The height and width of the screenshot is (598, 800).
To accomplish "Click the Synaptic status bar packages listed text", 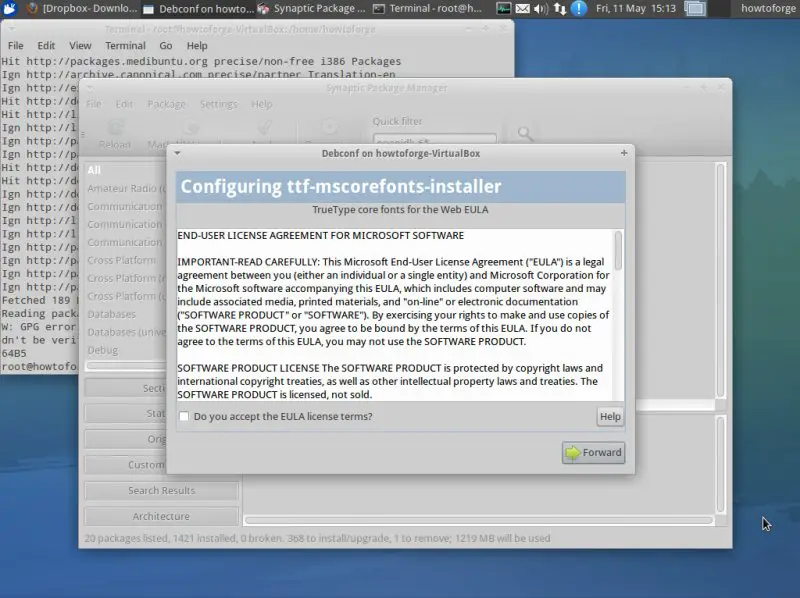I will point(317,538).
